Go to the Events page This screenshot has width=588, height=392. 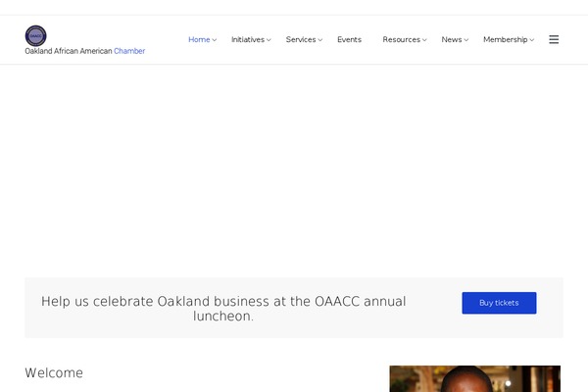point(349,39)
